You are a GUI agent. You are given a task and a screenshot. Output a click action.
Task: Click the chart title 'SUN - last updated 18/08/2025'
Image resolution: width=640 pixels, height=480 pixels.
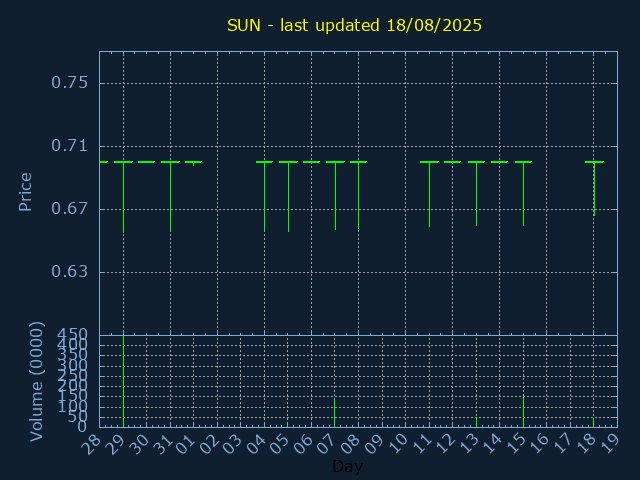[x=354, y=25]
